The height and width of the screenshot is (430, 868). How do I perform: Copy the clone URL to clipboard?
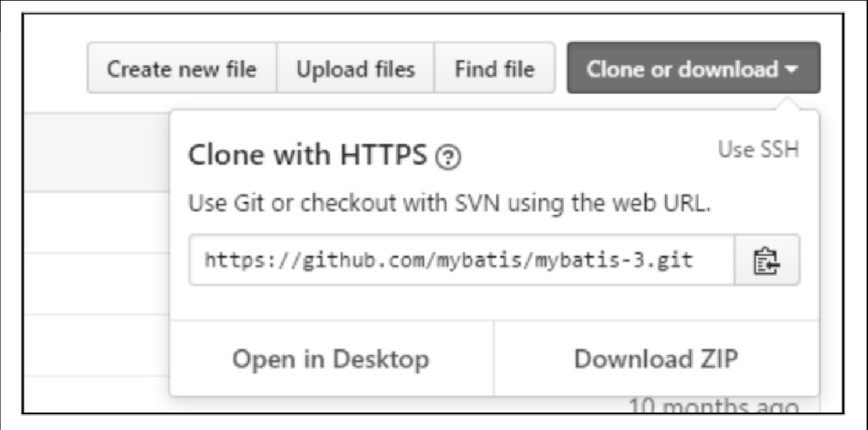click(x=767, y=260)
